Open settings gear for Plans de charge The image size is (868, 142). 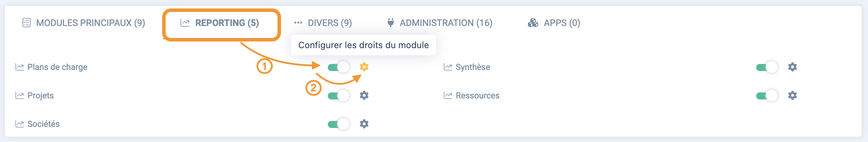(x=364, y=67)
